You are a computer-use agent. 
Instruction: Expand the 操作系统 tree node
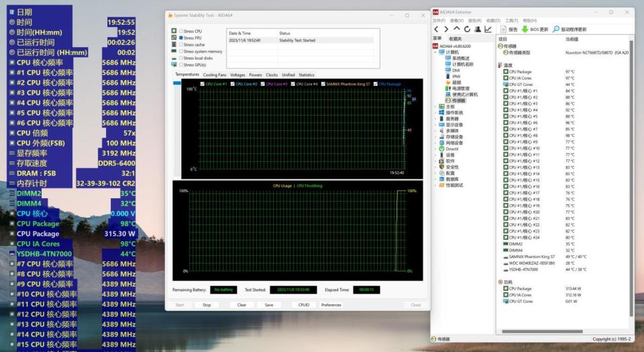(x=435, y=113)
